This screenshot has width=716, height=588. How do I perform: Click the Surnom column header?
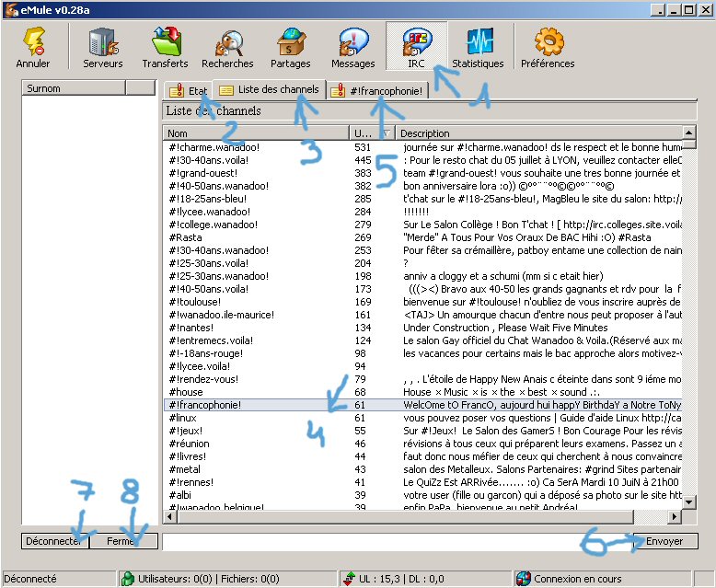74,88
